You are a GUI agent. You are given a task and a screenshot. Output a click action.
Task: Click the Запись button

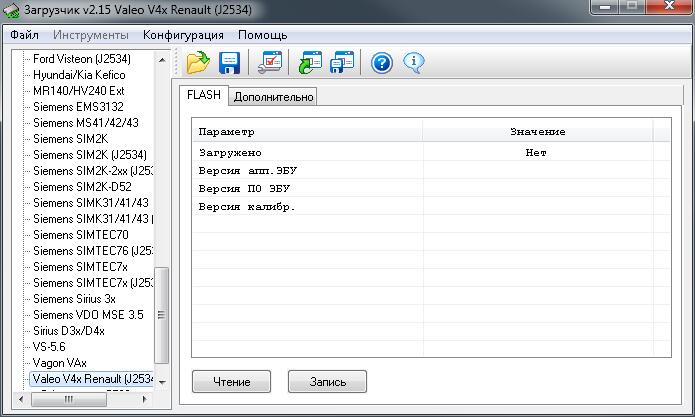(328, 382)
